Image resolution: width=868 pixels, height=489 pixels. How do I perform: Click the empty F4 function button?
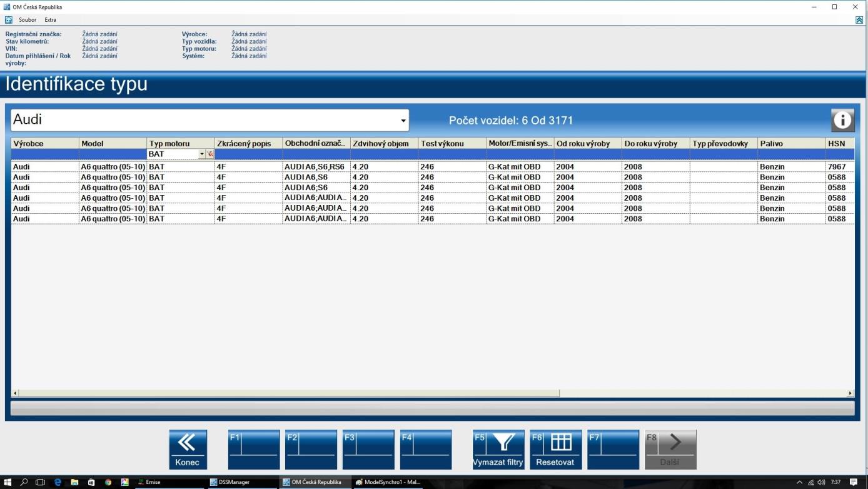point(426,450)
